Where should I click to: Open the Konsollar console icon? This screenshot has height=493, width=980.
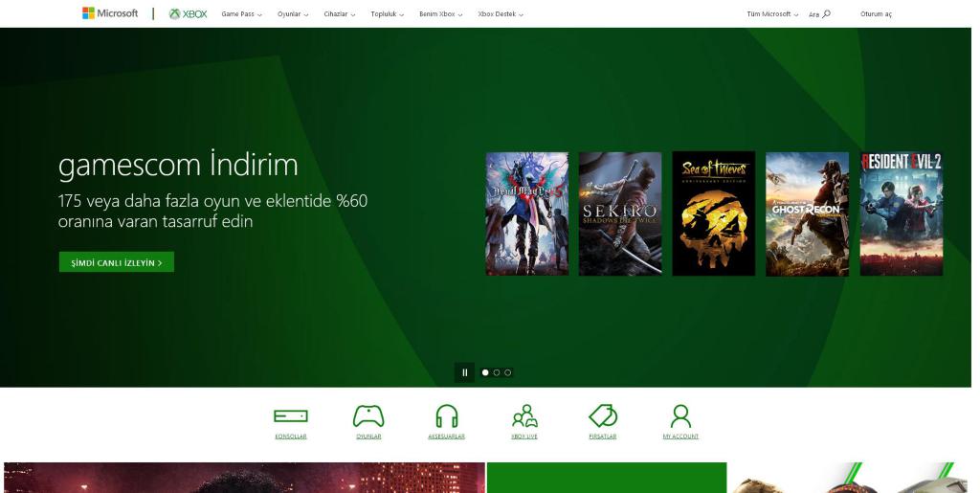(x=291, y=415)
